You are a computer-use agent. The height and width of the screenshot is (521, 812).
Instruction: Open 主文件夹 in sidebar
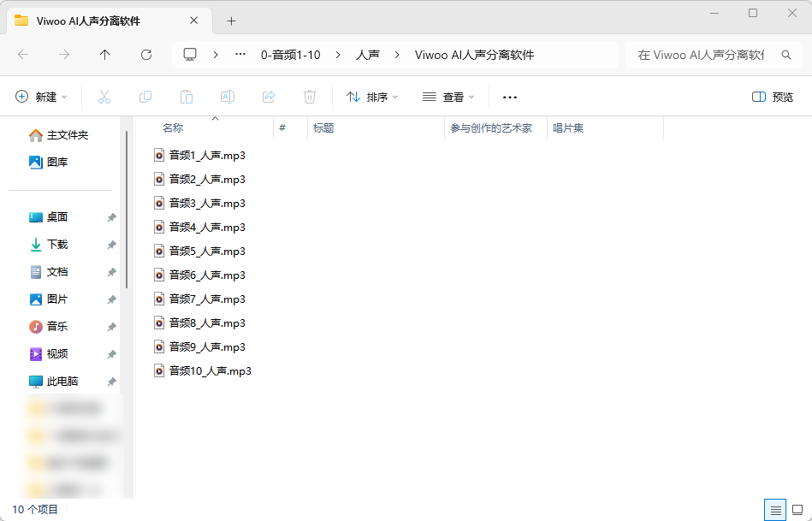pos(58,135)
